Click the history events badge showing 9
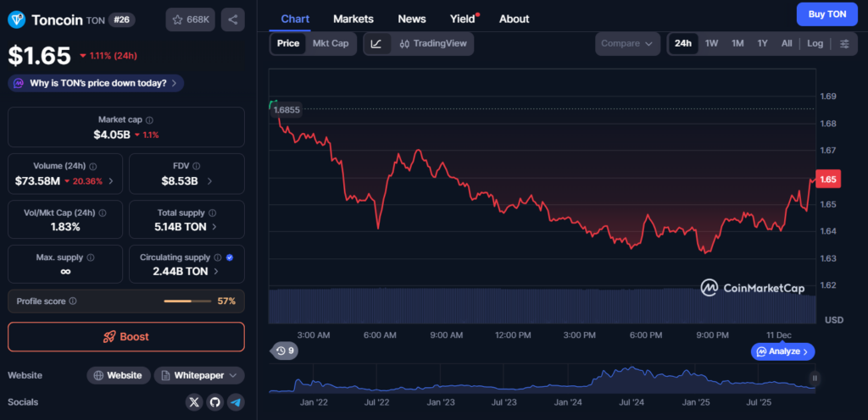The height and width of the screenshot is (420, 868). click(x=285, y=351)
